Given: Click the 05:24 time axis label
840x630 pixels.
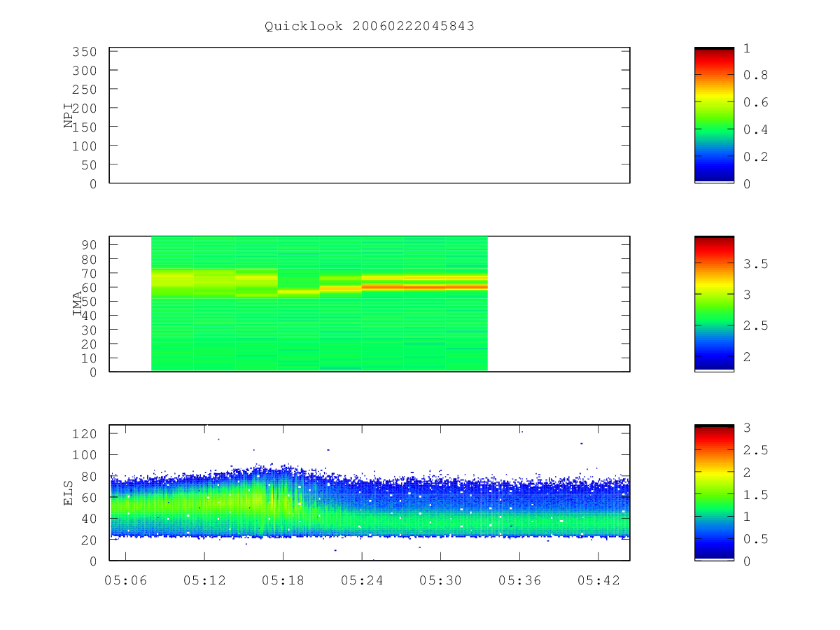Looking at the screenshot, I should pos(362,580).
